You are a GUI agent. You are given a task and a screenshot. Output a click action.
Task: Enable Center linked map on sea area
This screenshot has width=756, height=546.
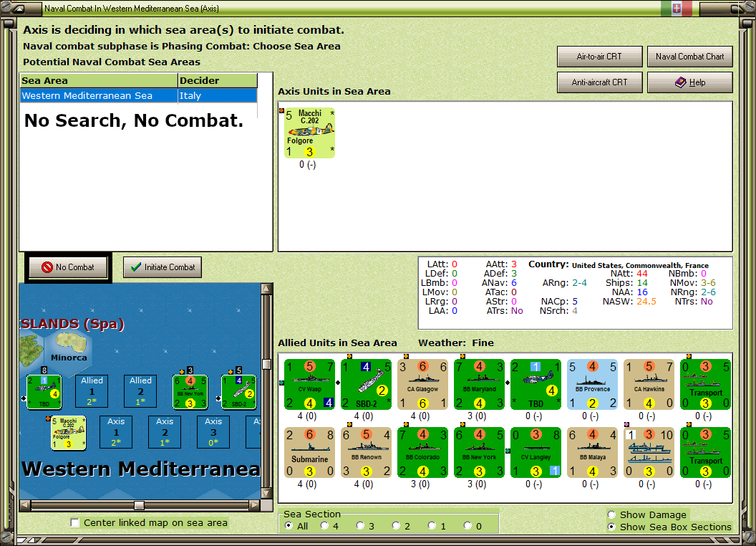(74, 523)
